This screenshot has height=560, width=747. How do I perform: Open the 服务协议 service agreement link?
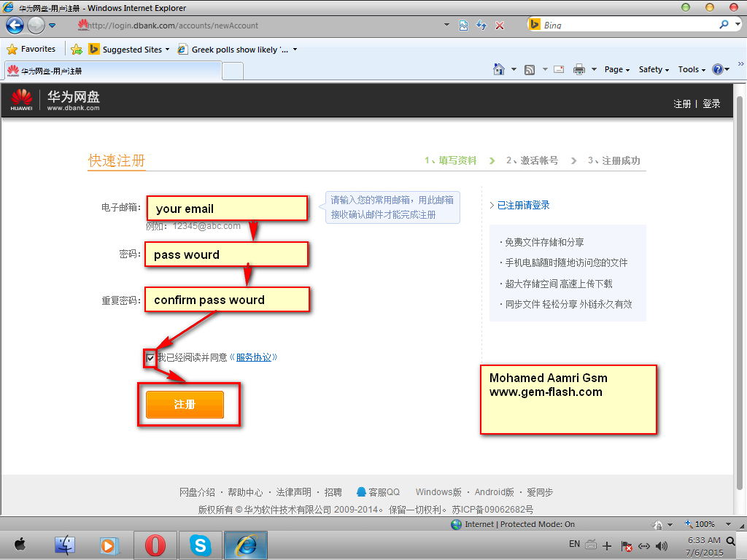pyautogui.click(x=253, y=357)
